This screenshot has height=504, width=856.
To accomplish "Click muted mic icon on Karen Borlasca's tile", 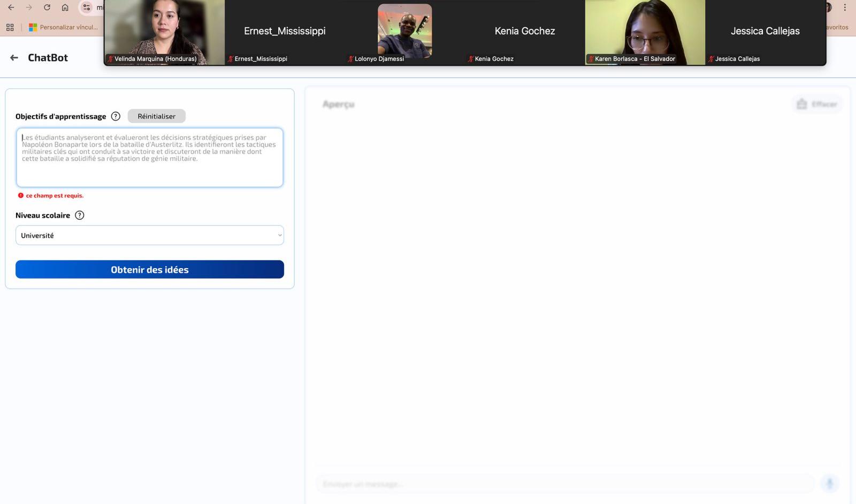I will [x=591, y=59].
